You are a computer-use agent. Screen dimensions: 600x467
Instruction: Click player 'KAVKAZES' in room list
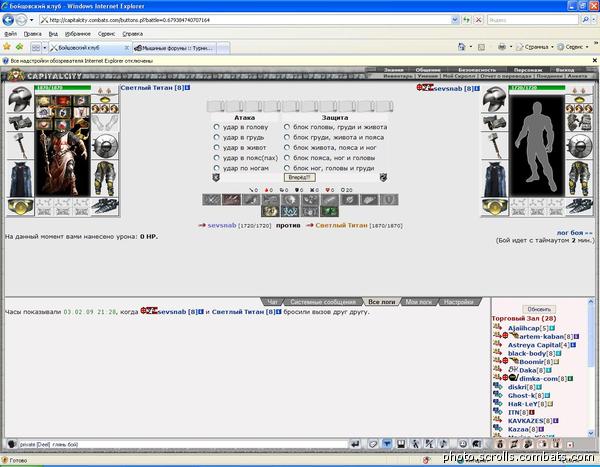[525, 421]
